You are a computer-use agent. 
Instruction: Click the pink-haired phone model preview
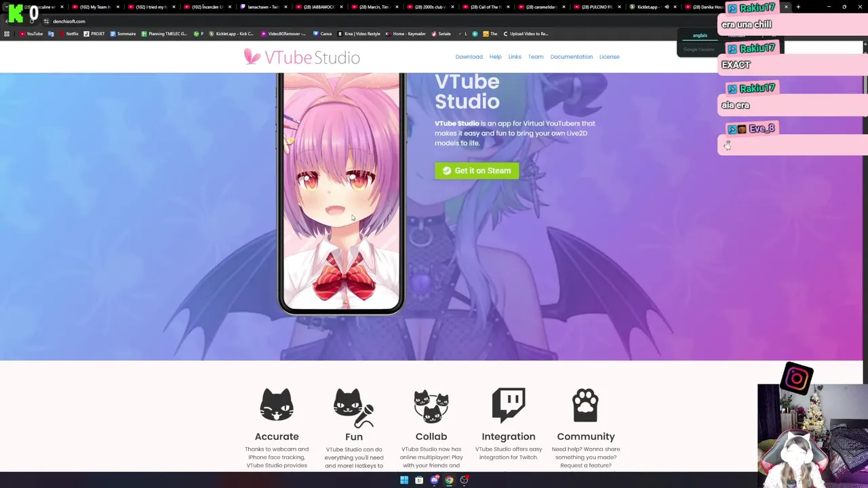341,193
